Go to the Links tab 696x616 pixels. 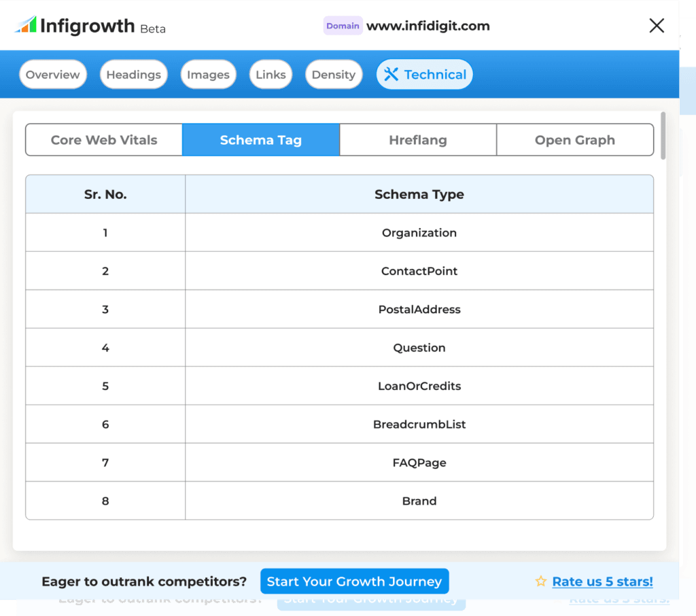click(271, 75)
